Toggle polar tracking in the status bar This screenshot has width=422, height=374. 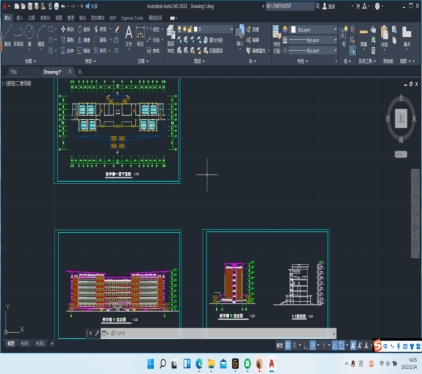click(313, 346)
